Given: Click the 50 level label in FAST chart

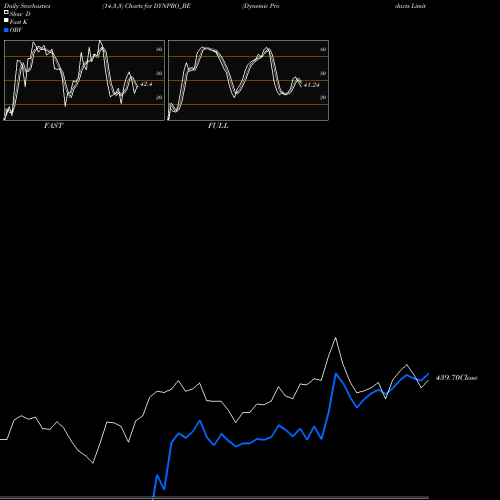Looking at the screenshot, I should pos(159,73).
